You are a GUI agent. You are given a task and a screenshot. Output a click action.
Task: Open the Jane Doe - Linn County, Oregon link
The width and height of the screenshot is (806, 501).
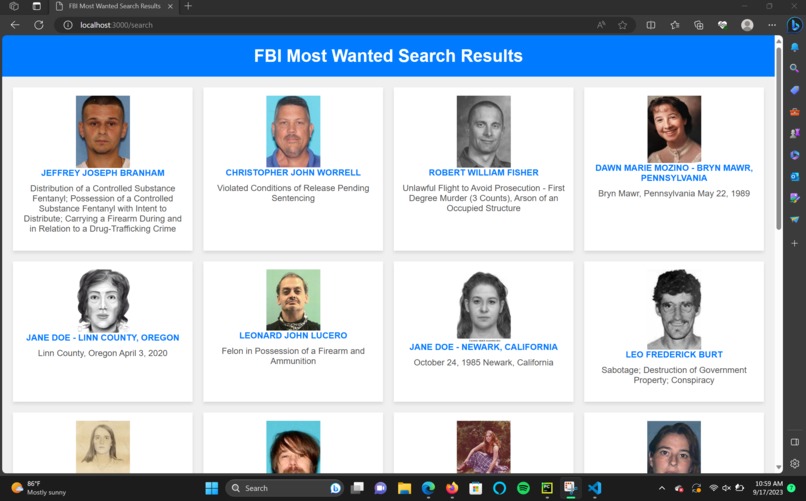point(103,338)
